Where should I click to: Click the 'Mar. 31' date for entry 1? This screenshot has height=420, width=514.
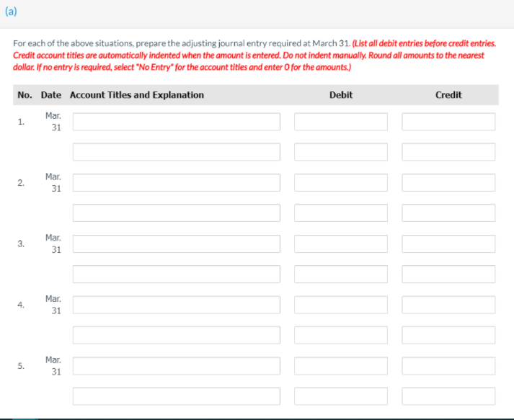[53, 122]
